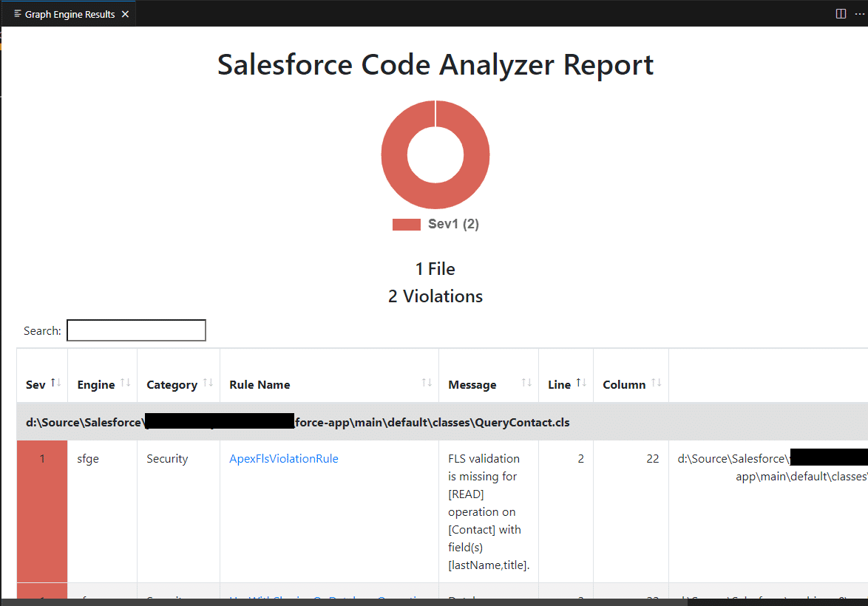Image resolution: width=868 pixels, height=606 pixels.
Task: Close the Graph Engine Results tab
Action: [x=125, y=13]
